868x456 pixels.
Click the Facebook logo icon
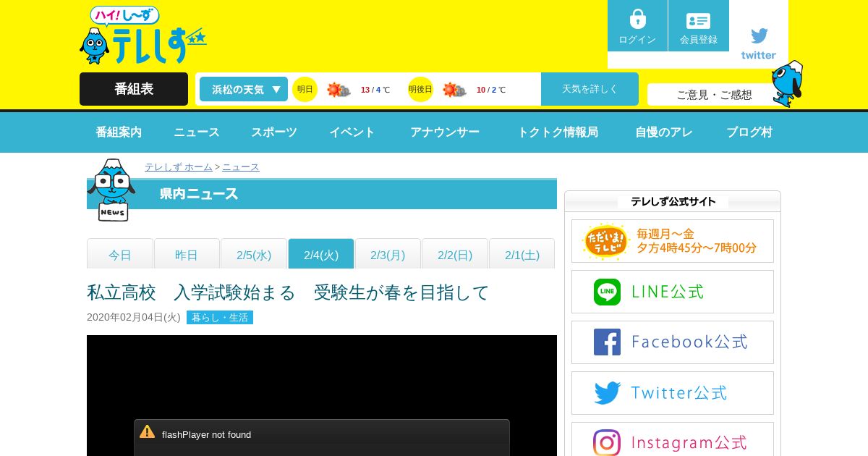607,342
